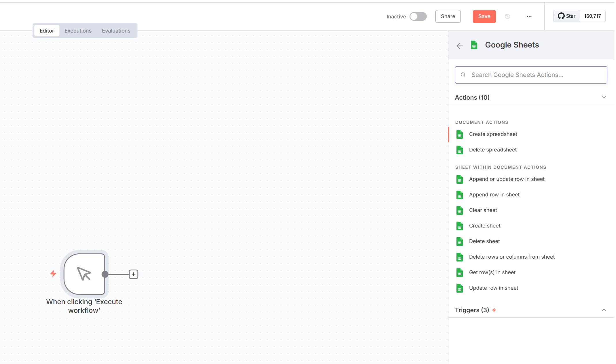Click the Share button
The height and width of the screenshot is (364, 616).
tap(448, 16)
